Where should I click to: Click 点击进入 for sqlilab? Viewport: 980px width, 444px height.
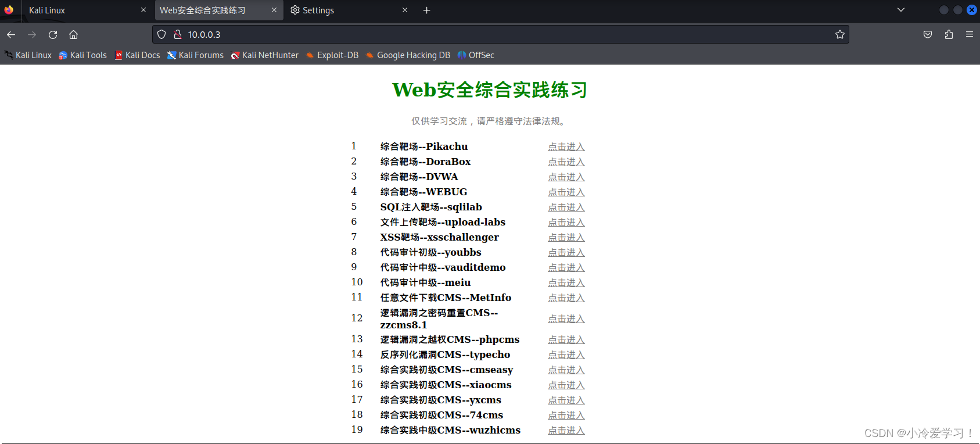click(x=566, y=207)
